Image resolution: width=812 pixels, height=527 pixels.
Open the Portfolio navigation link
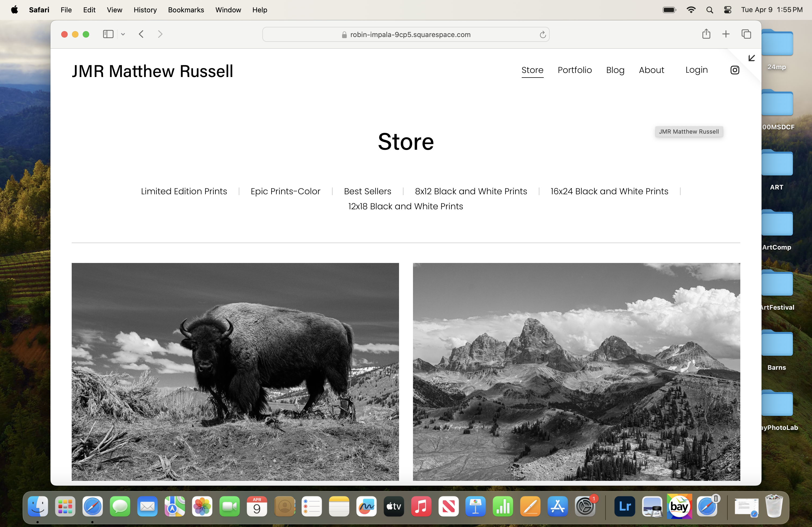tap(575, 70)
